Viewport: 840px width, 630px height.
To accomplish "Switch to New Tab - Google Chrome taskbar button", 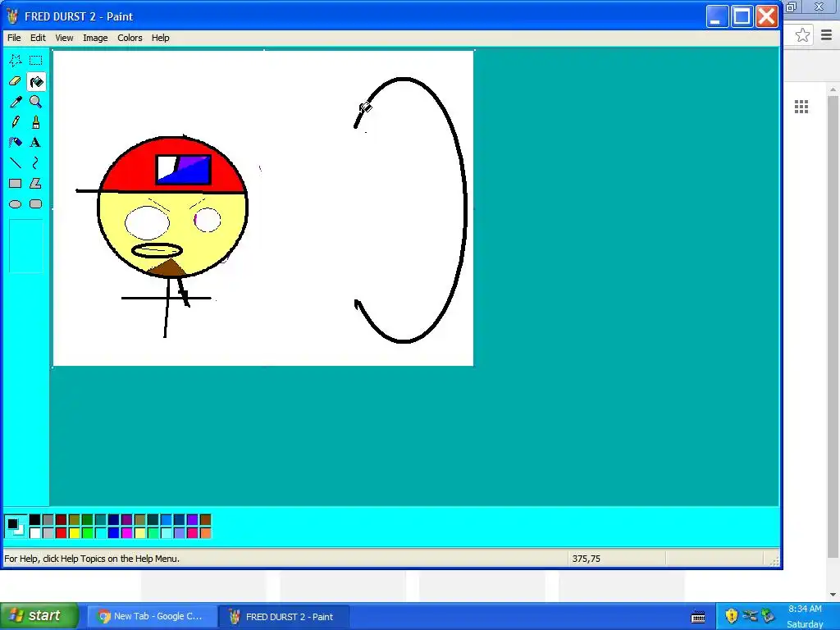I will coord(152,617).
